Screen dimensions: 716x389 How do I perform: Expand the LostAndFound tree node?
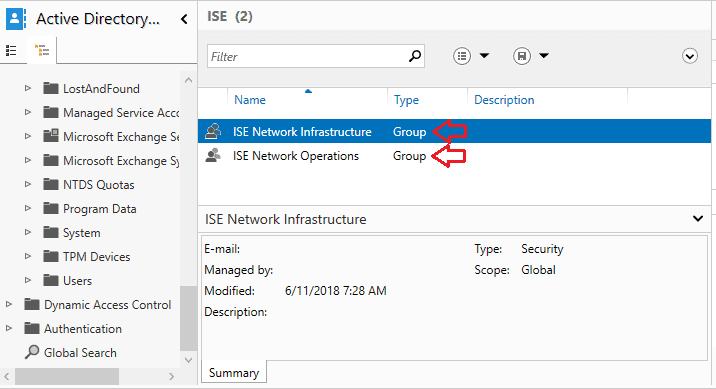[28, 88]
